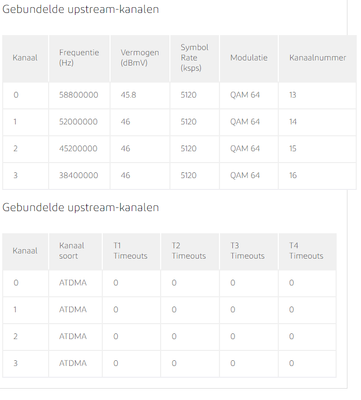Click the T1 Timeouts column header
361x400 pixels.
click(x=131, y=251)
